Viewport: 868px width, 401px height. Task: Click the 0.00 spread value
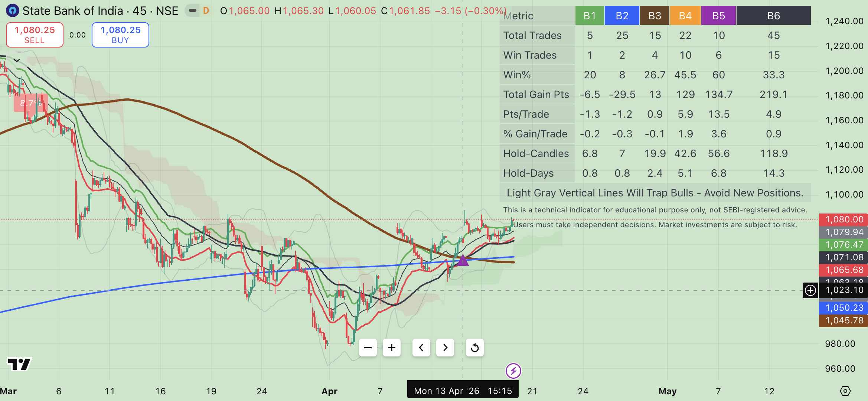click(x=78, y=35)
